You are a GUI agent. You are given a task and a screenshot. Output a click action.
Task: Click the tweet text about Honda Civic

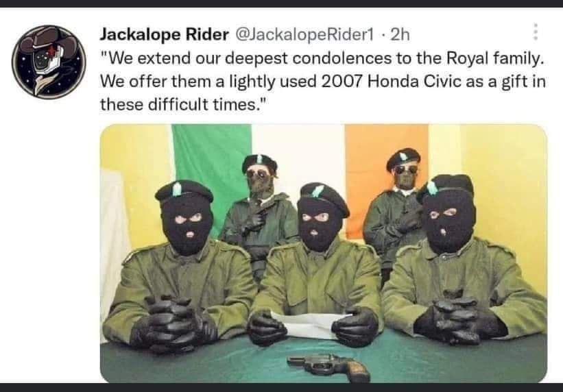pyautogui.click(x=322, y=82)
